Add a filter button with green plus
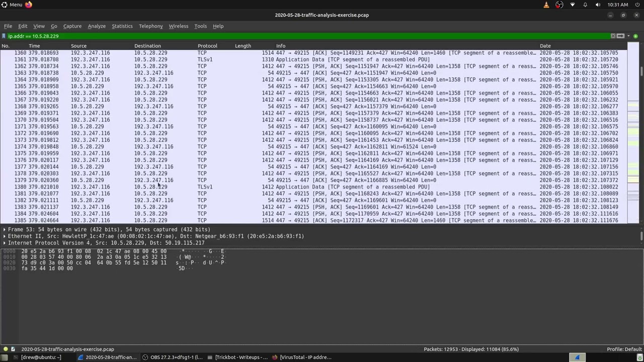This screenshot has height=362, width=644. tap(635, 36)
